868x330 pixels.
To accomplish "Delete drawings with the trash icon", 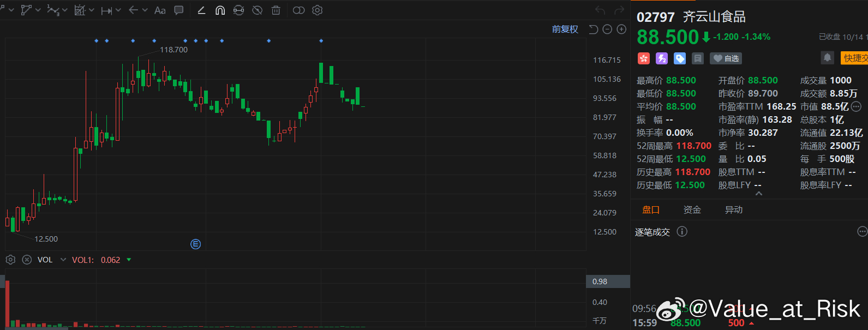I will (276, 10).
